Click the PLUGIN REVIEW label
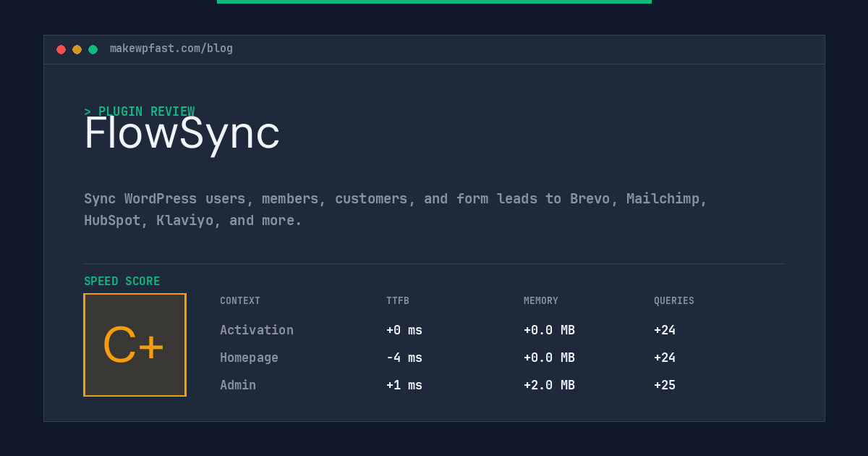This screenshot has height=456, width=868. tap(140, 111)
